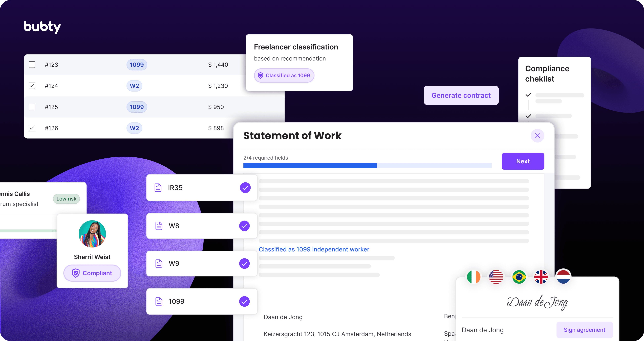Click the IR35 document icon
644x341 pixels.
coord(158,188)
